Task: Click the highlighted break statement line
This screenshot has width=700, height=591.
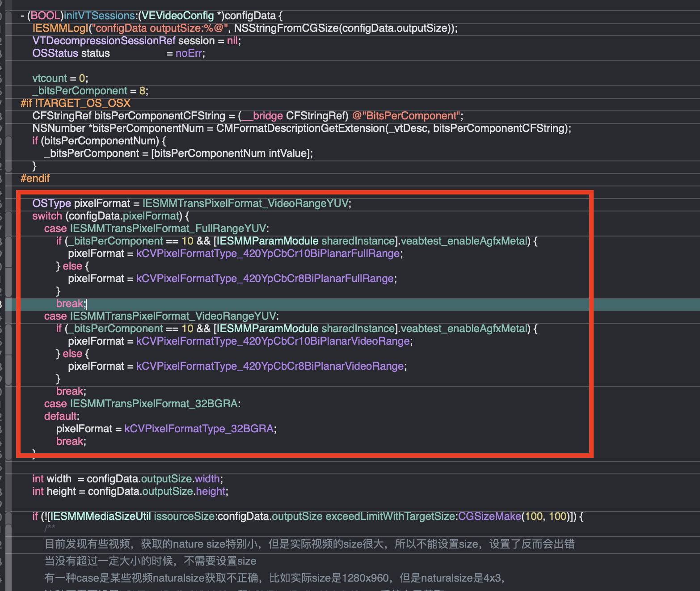Action: 70,304
